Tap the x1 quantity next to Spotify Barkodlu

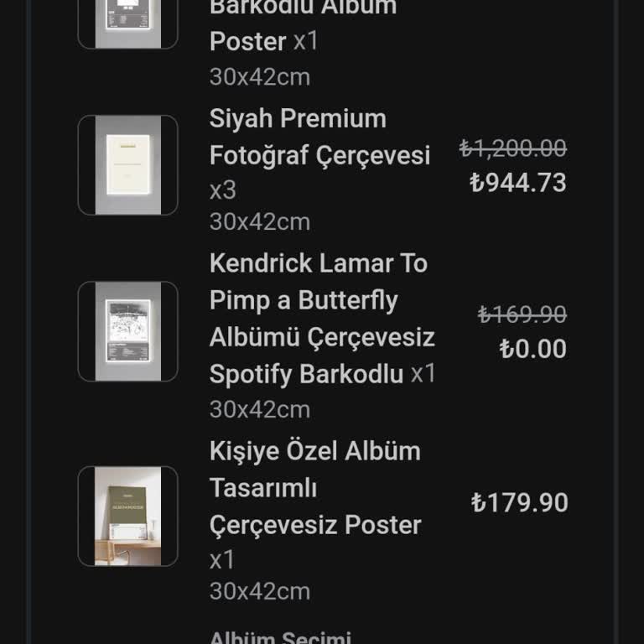[x=423, y=374]
